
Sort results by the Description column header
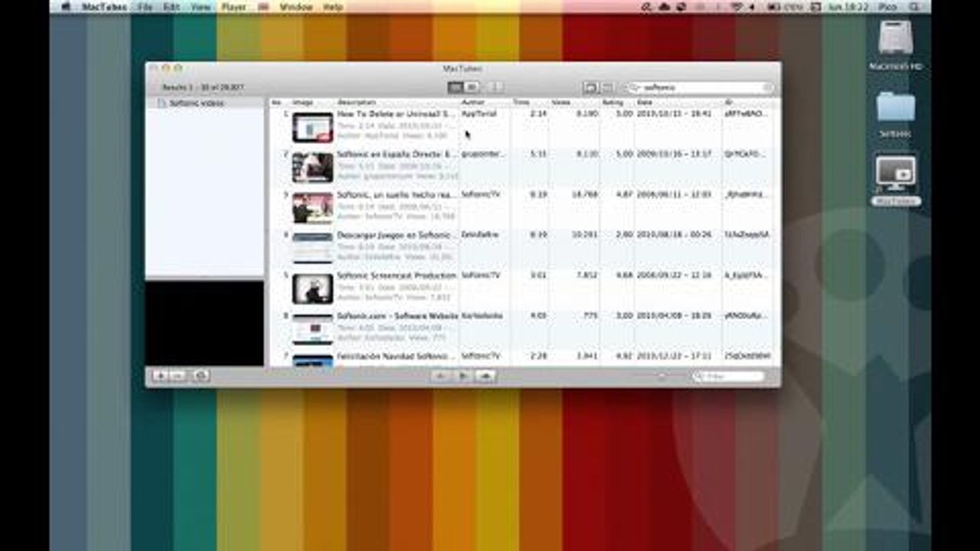tap(397, 102)
